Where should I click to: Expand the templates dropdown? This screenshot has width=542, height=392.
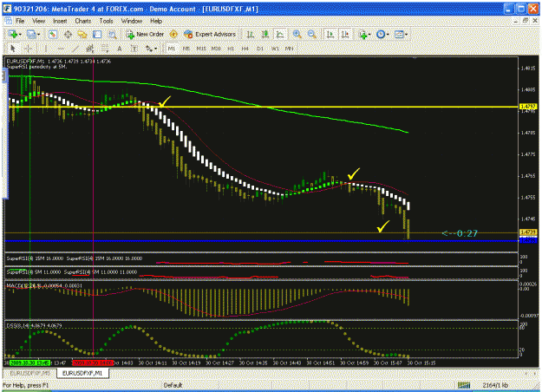(x=406, y=35)
